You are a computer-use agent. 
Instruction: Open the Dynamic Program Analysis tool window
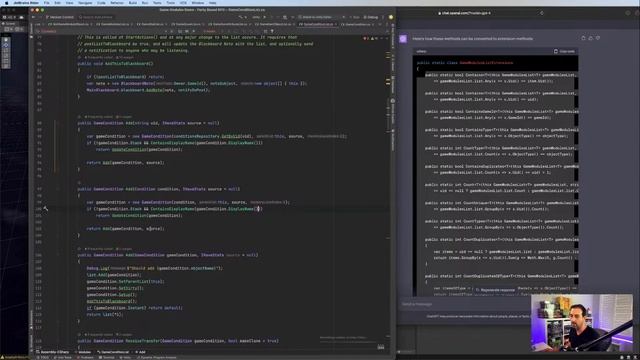[x=158, y=358]
